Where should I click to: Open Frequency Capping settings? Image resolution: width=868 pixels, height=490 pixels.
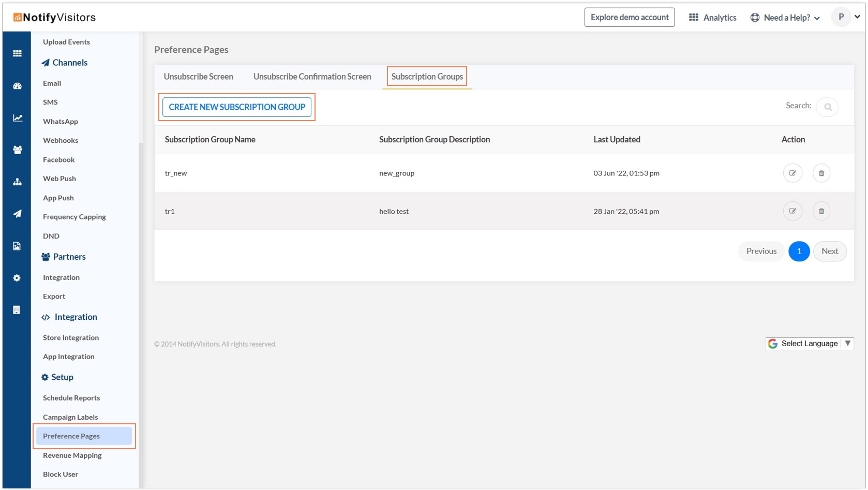[x=74, y=217]
